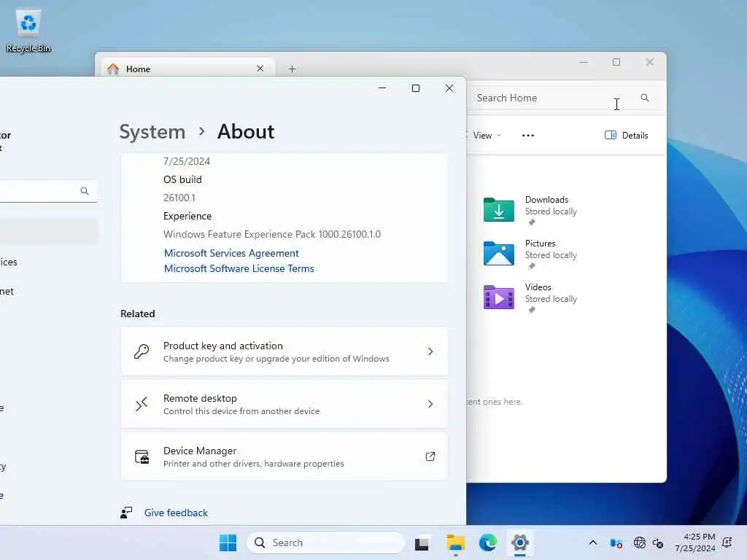This screenshot has height=560, width=747.
Task: Click the Settings search magnifier icon
Action: (85, 191)
